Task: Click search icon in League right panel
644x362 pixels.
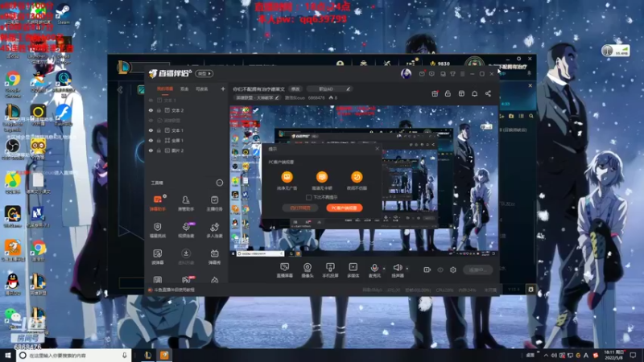Action: coord(531,116)
